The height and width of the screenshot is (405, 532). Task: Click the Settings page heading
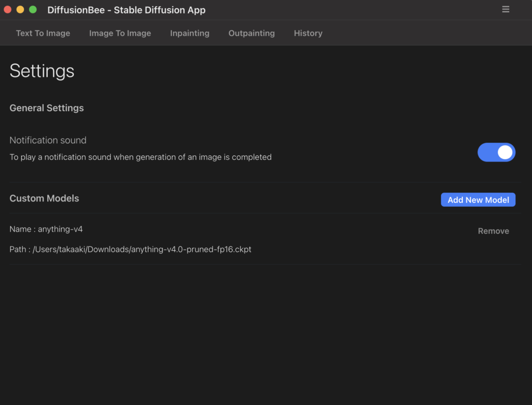coord(42,71)
